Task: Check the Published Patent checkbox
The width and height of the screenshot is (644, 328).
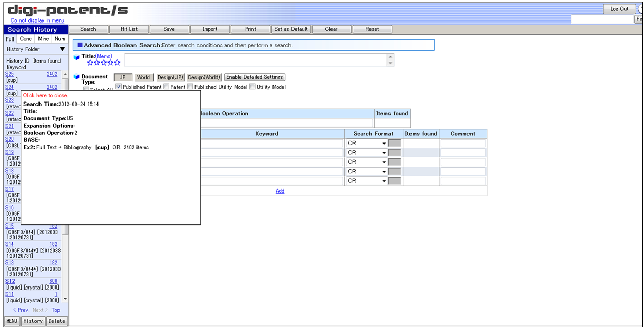Action: coord(119,87)
